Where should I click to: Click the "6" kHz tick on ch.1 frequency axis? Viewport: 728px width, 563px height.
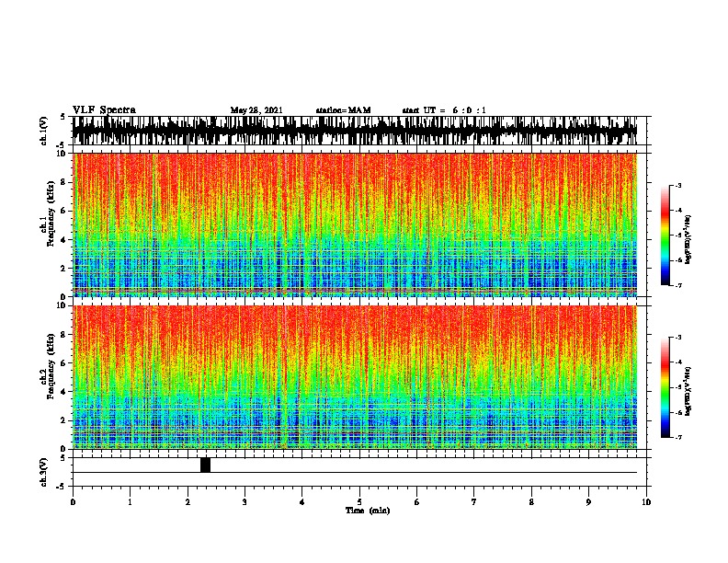click(x=64, y=211)
